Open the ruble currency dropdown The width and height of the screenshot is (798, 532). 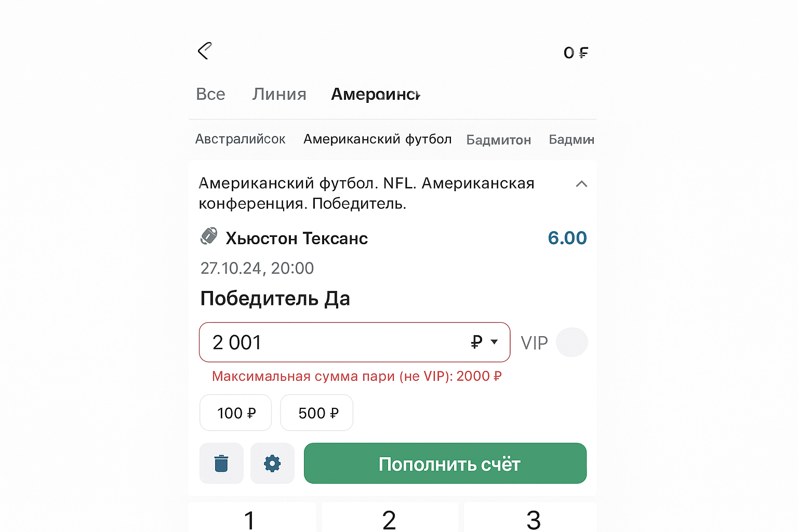[485, 342]
